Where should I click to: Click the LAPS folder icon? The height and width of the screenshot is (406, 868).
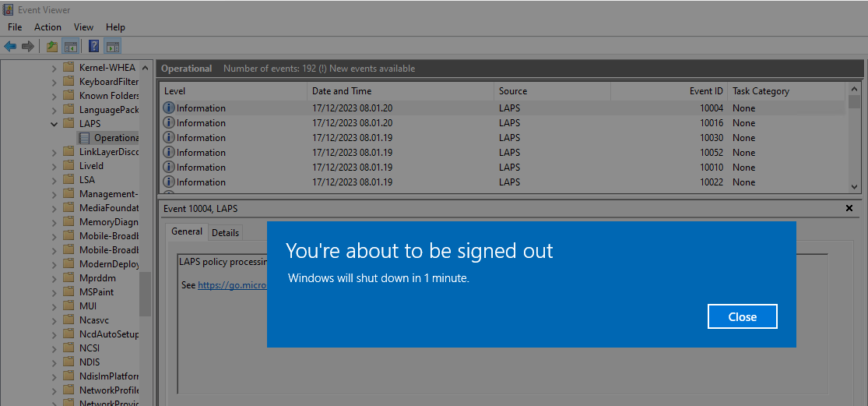[69, 124]
